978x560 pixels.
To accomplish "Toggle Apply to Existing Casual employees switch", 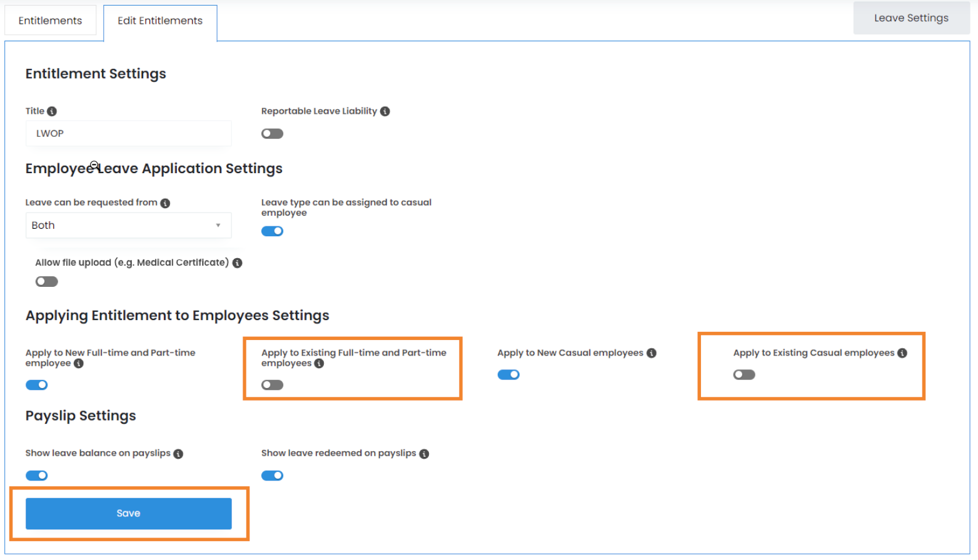I will [x=744, y=375].
